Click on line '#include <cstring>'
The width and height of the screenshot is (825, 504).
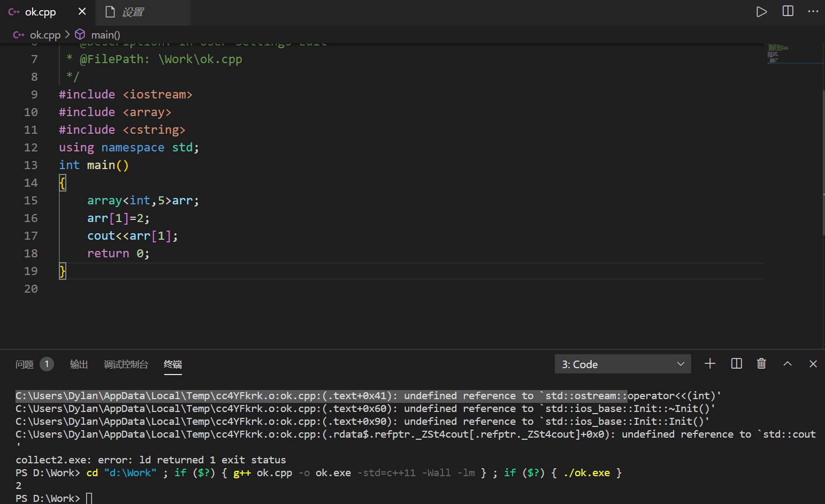pyautogui.click(x=122, y=129)
